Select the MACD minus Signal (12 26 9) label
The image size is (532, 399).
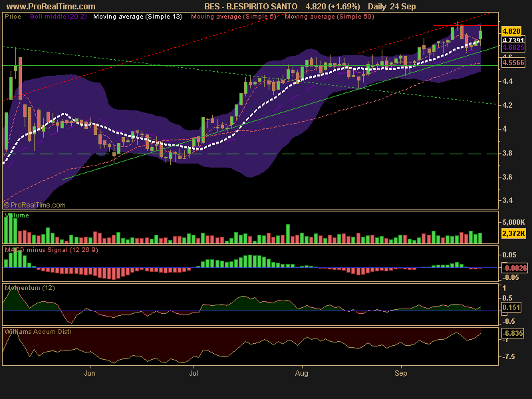(52, 250)
